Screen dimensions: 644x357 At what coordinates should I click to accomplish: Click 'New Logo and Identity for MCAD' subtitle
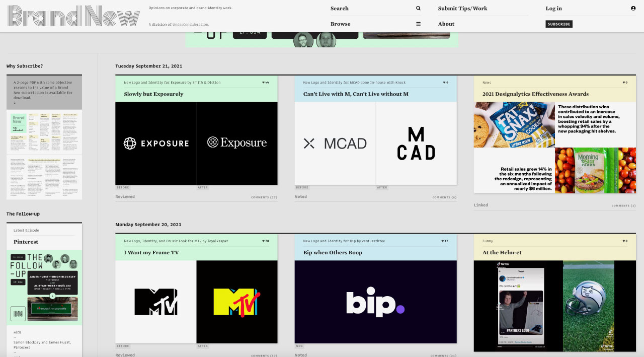click(354, 83)
